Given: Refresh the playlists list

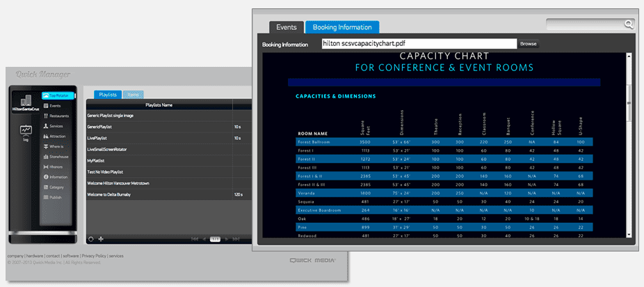Looking at the screenshot, I should tap(91, 239).
